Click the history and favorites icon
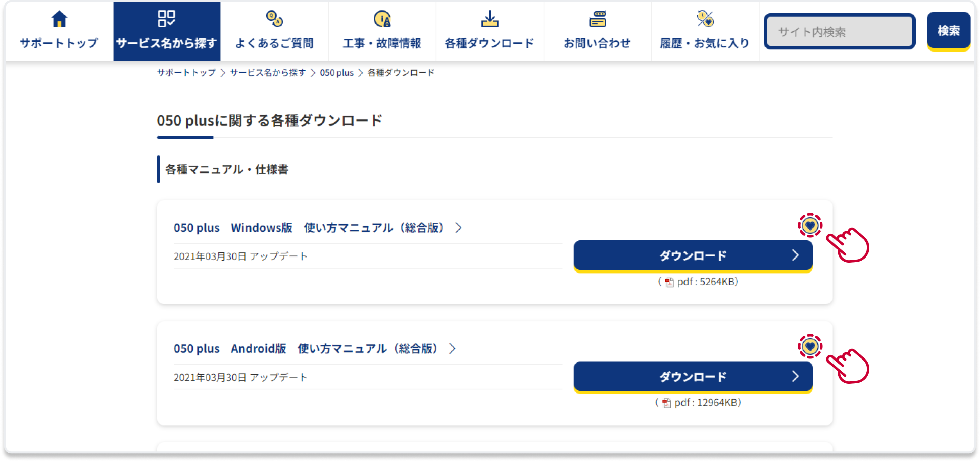 click(x=705, y=19)
